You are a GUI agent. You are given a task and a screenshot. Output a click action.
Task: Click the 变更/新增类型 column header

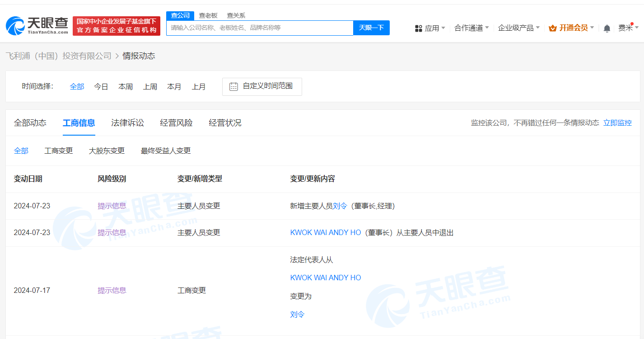click(200, 179)
